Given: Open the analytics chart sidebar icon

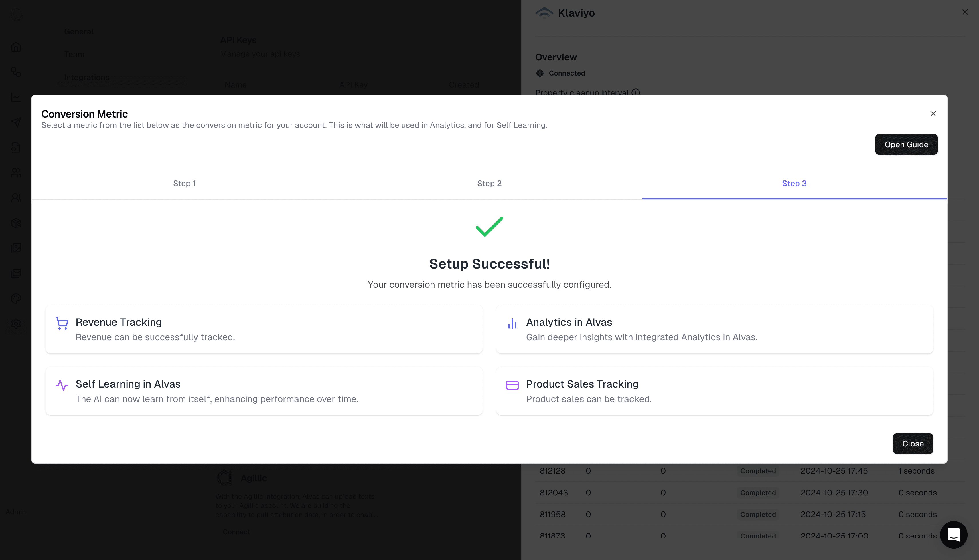Looking at the screenshot, I should [x=16, y=97].
